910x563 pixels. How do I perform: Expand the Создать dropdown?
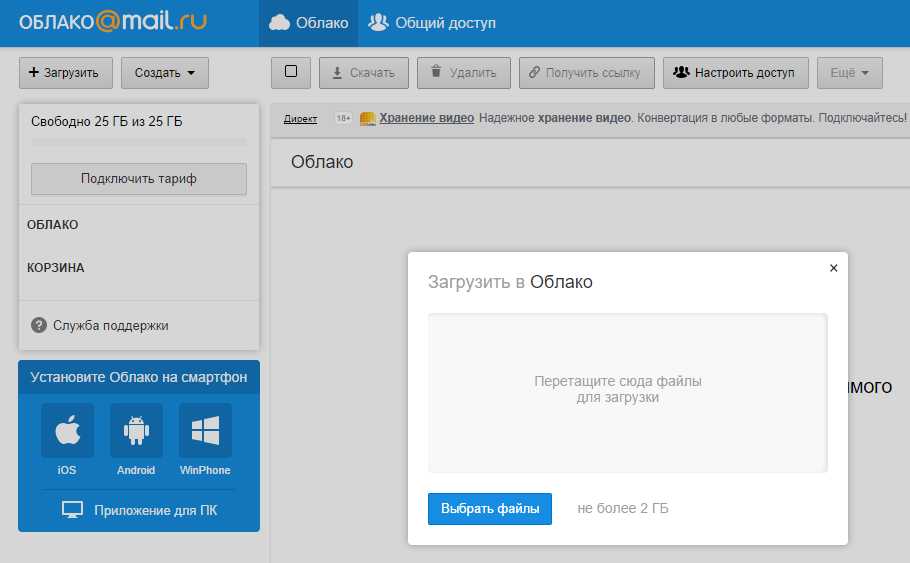165,73
